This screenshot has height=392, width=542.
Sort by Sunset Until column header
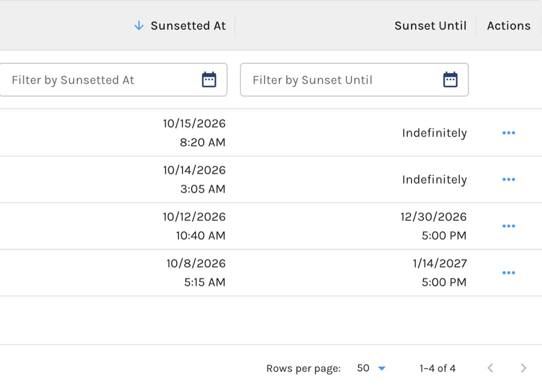click(x=430, y=26)
